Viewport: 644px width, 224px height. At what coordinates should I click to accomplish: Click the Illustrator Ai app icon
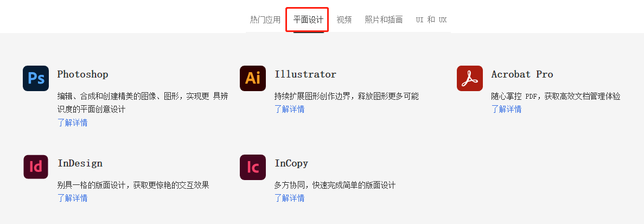(x=253, y=78)
